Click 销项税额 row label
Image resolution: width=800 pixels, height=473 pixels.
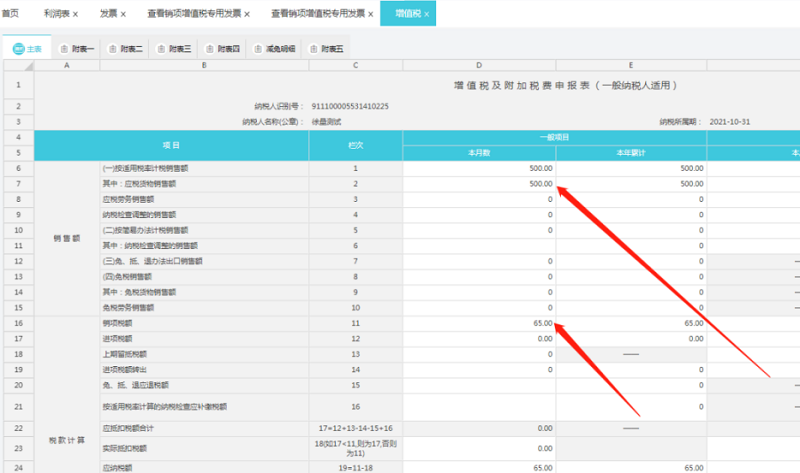tap(117, 323)
